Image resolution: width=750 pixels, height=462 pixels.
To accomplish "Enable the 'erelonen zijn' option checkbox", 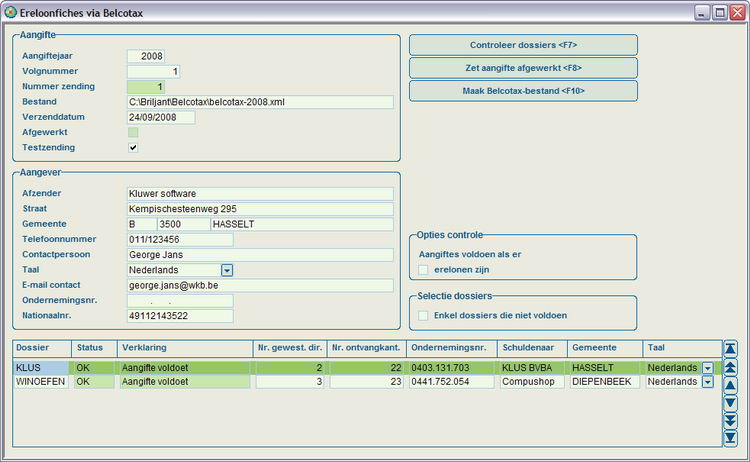I will [423, 270].
